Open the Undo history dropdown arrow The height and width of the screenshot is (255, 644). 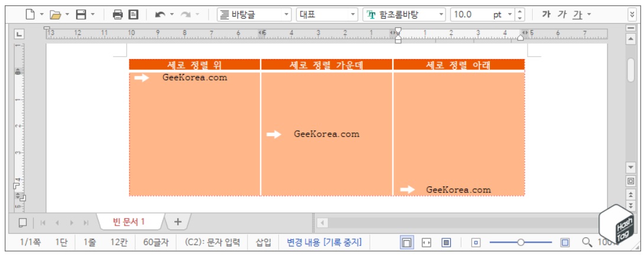click(x=172, y=15)
